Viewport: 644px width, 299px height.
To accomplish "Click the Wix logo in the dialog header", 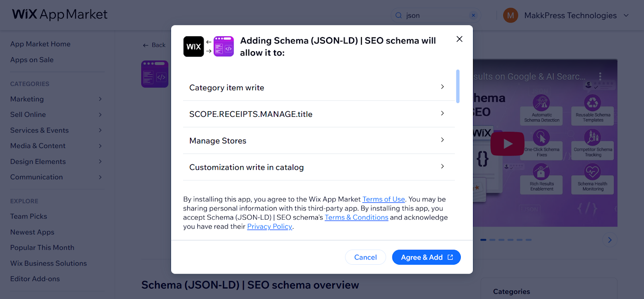I will coord(194,47).
